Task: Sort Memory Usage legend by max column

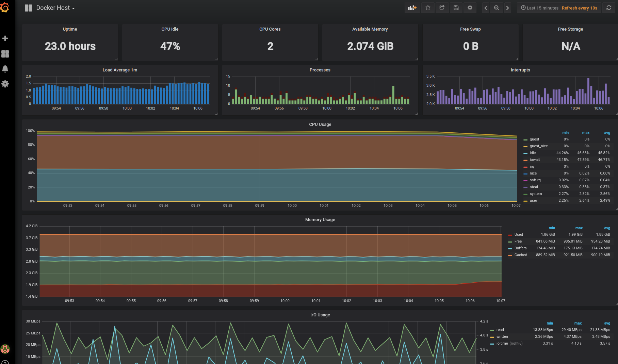Action: [x=579, y=228]
